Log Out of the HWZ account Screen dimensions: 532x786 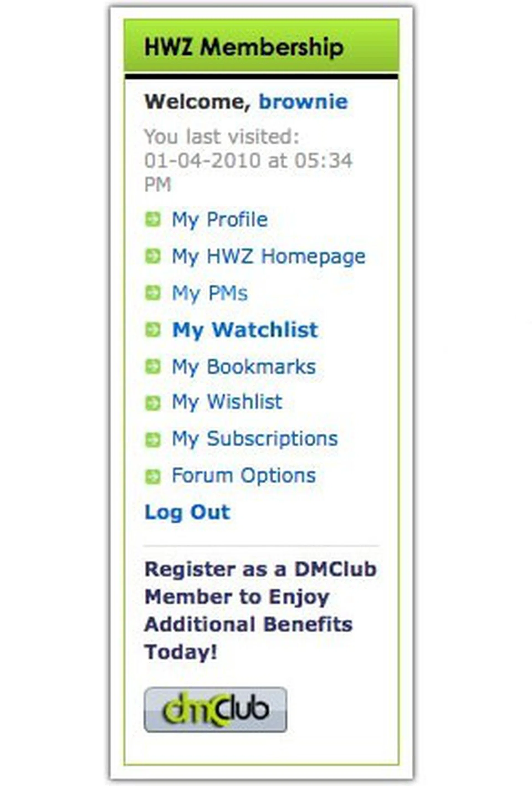[x=187, y=512]
